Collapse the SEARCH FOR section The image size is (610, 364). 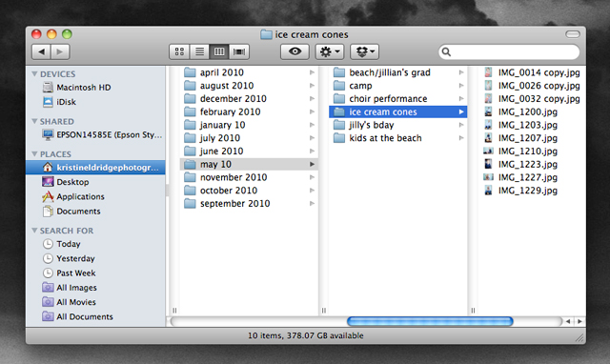pyautogui.click(x=34, y=231)
